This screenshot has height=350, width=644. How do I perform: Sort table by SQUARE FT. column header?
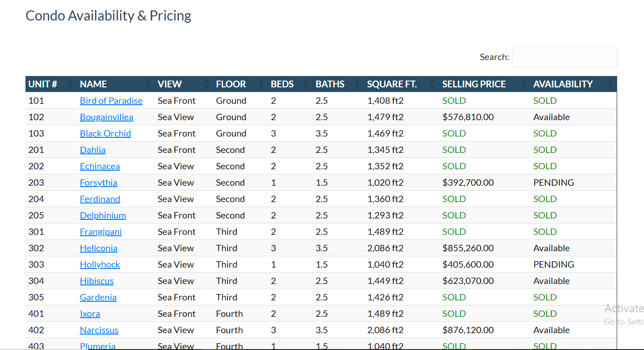401,84
